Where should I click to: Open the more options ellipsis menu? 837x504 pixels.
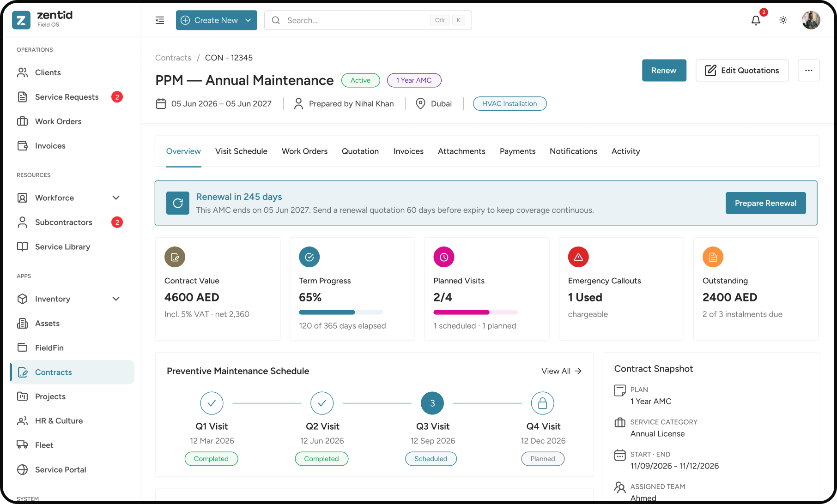(x=808, y=71)
